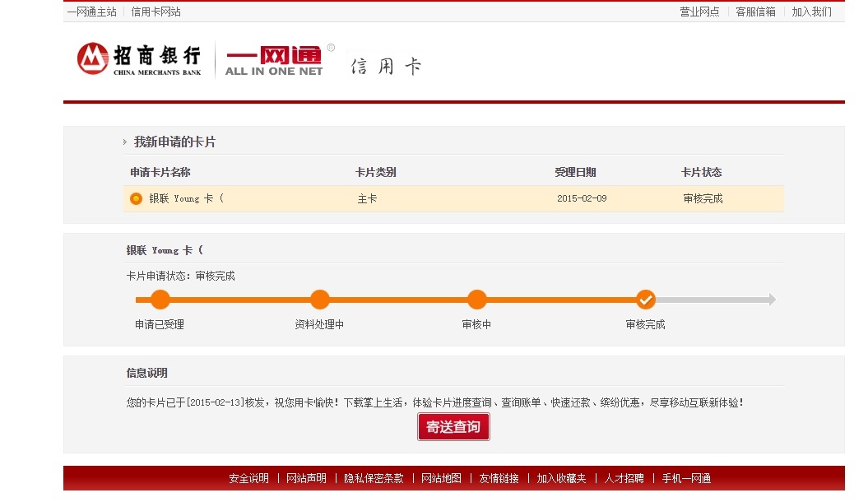Click the 审核中 progress node
The image size is (868, 502).
tap(477, 299)
